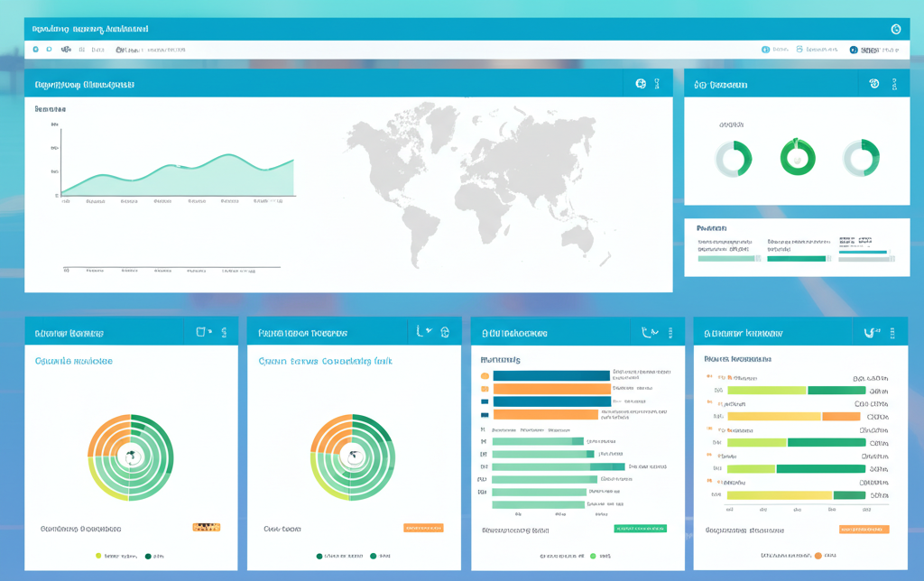The height and width of the screenshot is (581, 924).
Task: Open the three-dot menu of the horizontal bar chart panel
Action: click(x=670, y=333)
